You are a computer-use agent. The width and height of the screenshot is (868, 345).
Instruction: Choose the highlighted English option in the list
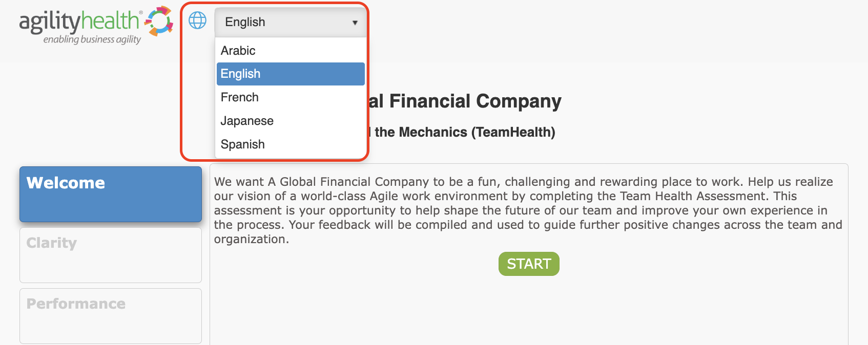click(x=291, y=74)
